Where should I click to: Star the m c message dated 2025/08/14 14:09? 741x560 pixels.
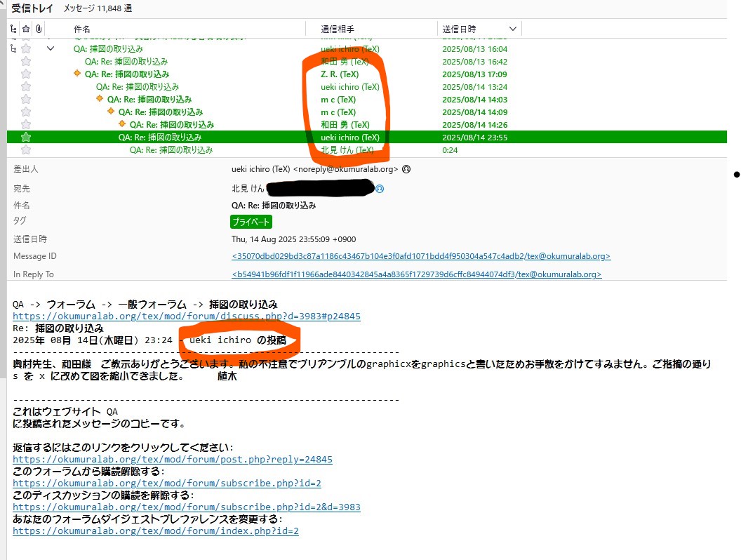coord(26,112)
